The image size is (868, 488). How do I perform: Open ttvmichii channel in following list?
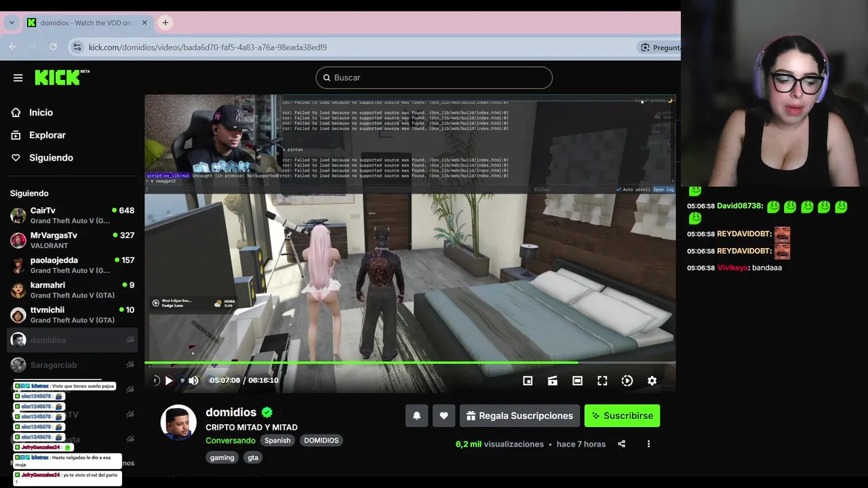pos(73,314)
